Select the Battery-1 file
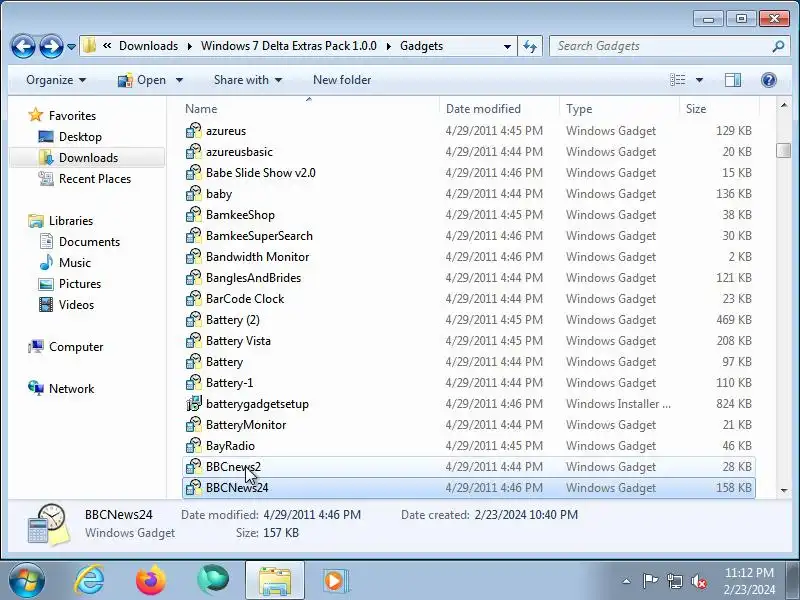This screenshot has width=800, height=600. coord(229,383)
